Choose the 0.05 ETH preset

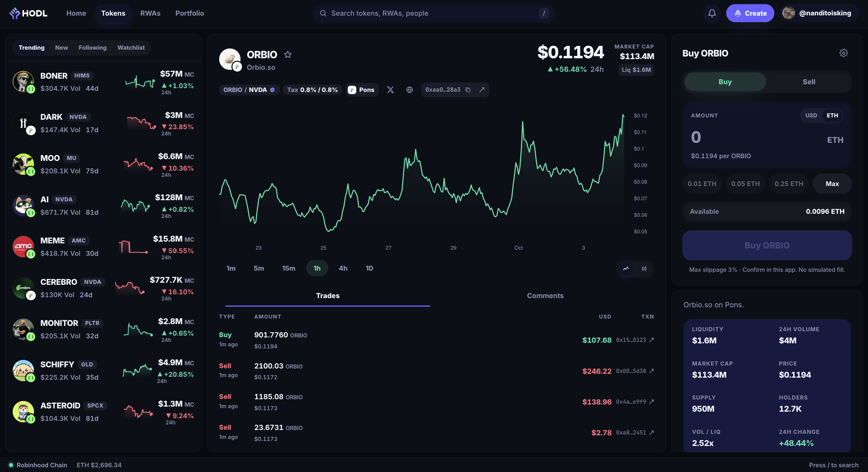pos(745,184)
